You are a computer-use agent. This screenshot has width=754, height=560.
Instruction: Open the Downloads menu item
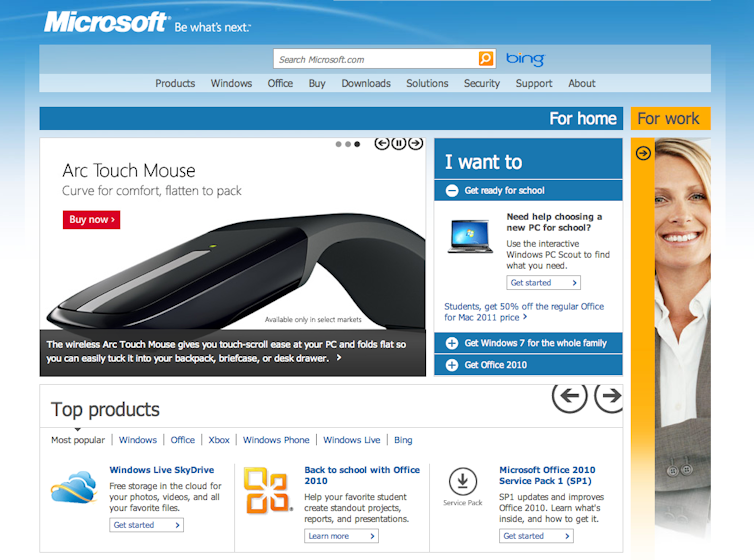tap(366, 83)
